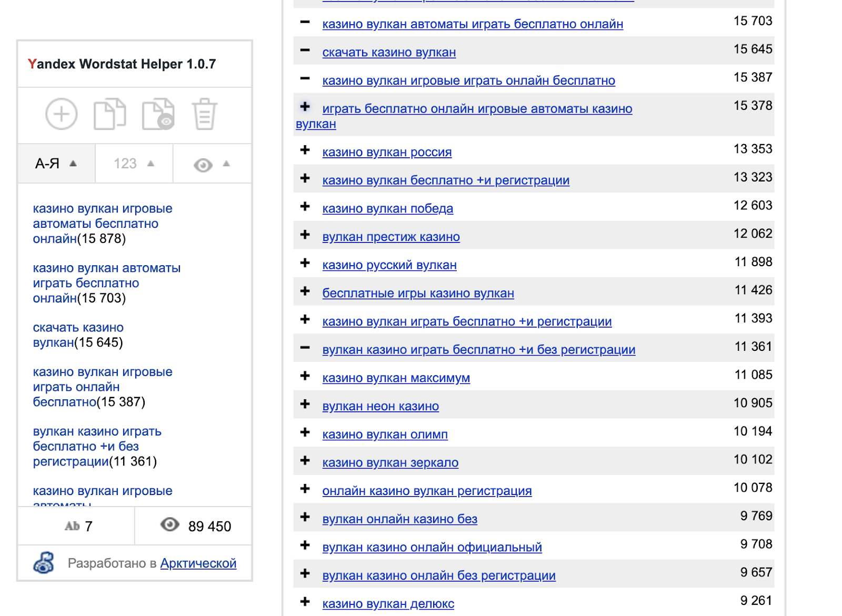Open link 'казино вулкан зеркало'
This screenshot has width=842, height=616.
click(x=390, y=463)
